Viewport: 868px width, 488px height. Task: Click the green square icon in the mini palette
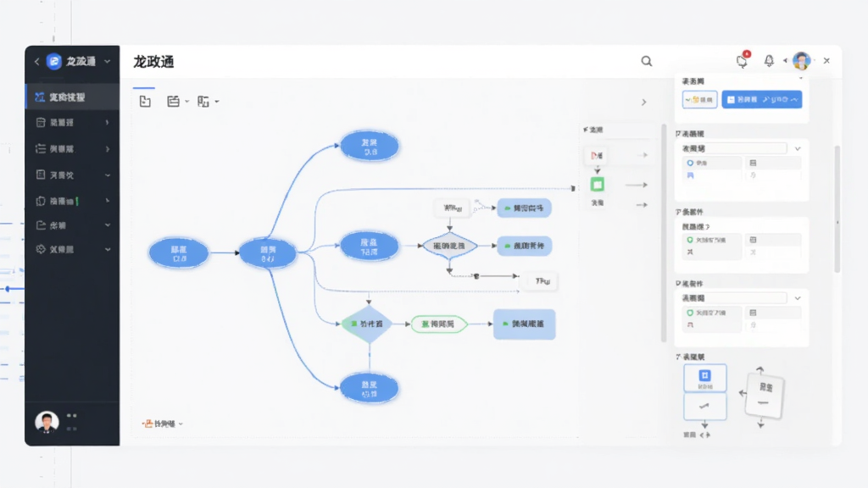(598, 184)
